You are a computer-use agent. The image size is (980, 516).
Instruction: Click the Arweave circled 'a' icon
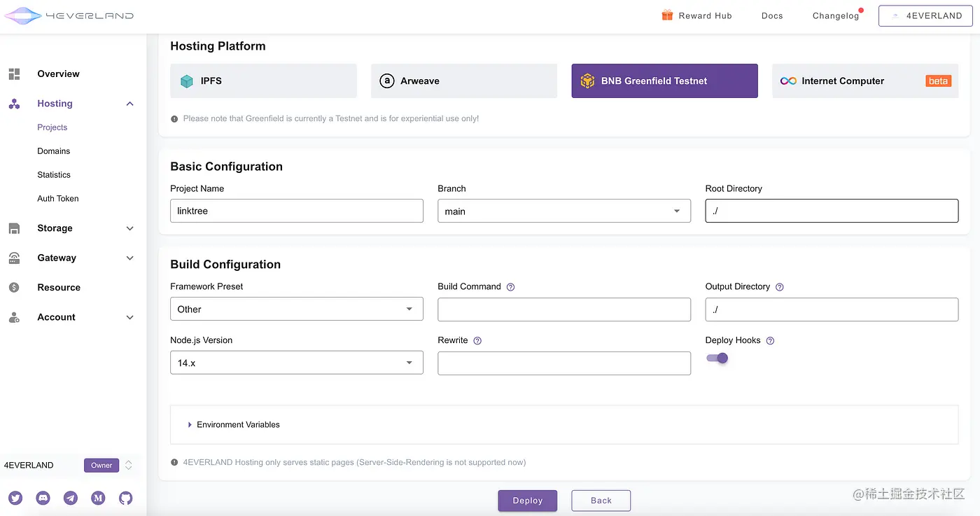[387, 81]
